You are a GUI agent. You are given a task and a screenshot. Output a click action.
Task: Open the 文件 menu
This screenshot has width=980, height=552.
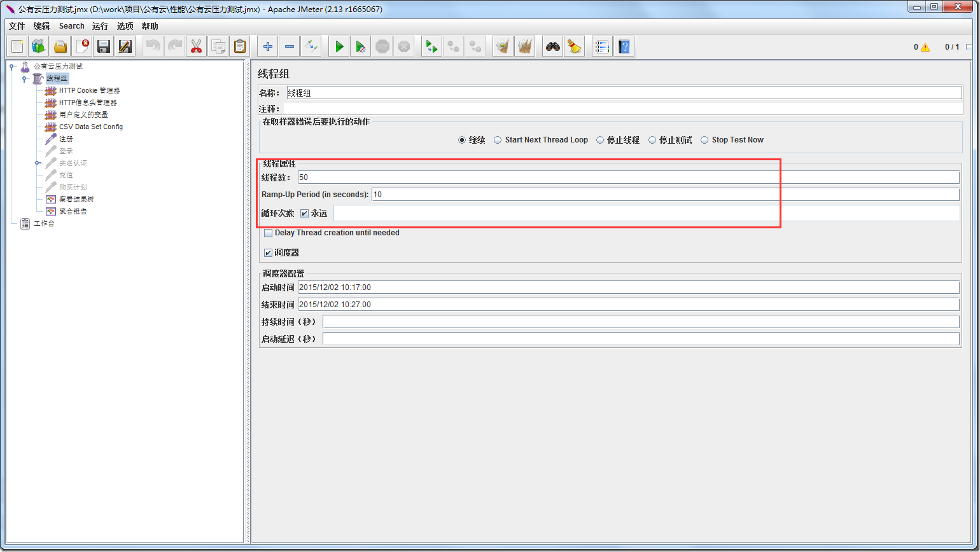[17, 26]
